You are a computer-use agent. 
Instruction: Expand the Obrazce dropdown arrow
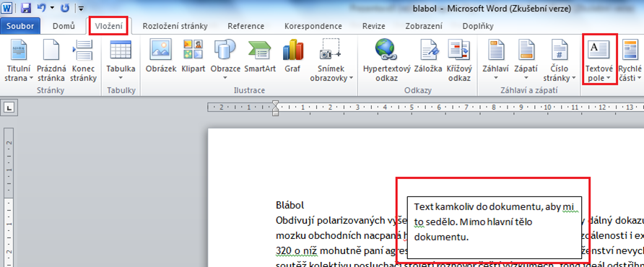(225, 78)
